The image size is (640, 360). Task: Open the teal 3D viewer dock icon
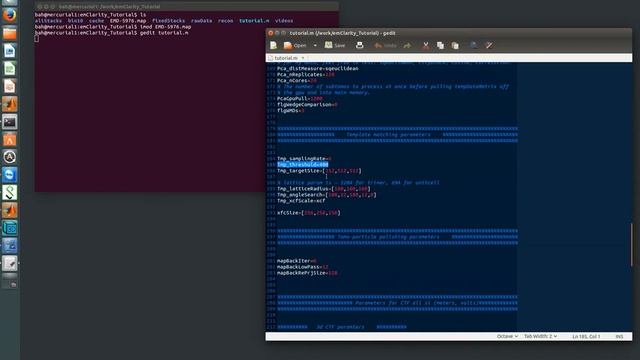(10, 228)
